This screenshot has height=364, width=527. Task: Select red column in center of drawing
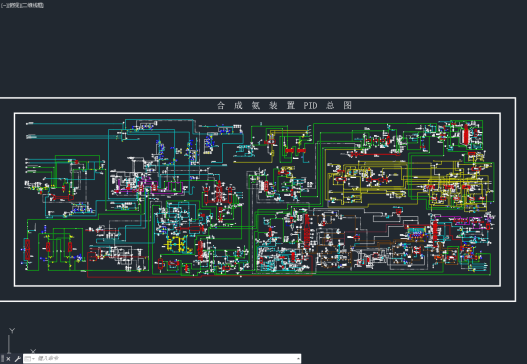point(307,230)
